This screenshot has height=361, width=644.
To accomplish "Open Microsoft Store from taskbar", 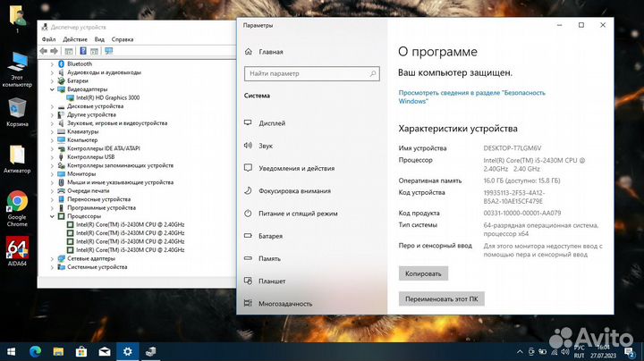I will click(81, 351).
